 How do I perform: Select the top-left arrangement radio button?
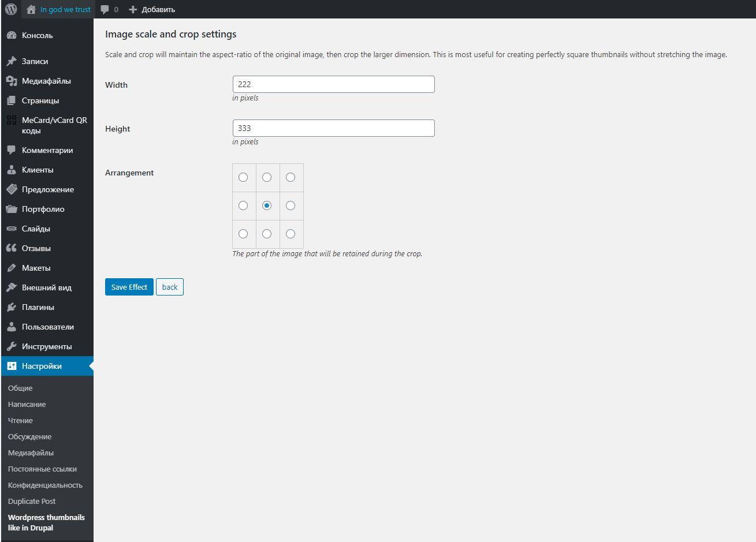(243, 177)
